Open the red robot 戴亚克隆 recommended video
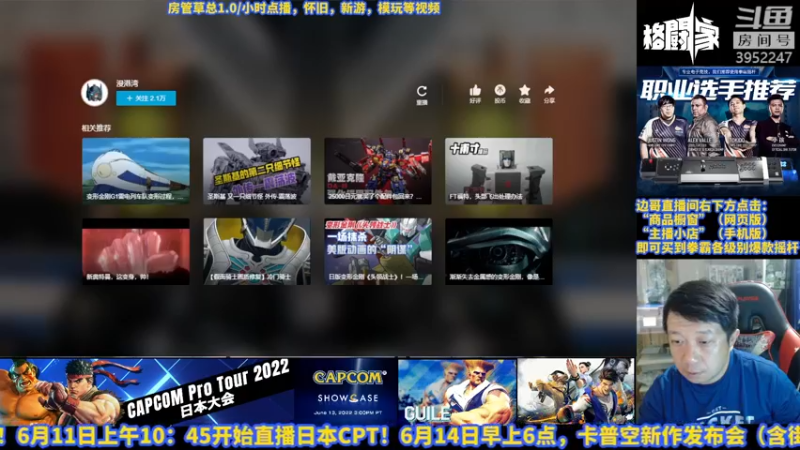The width and height of the screenshot is (800, 450). 378,171
